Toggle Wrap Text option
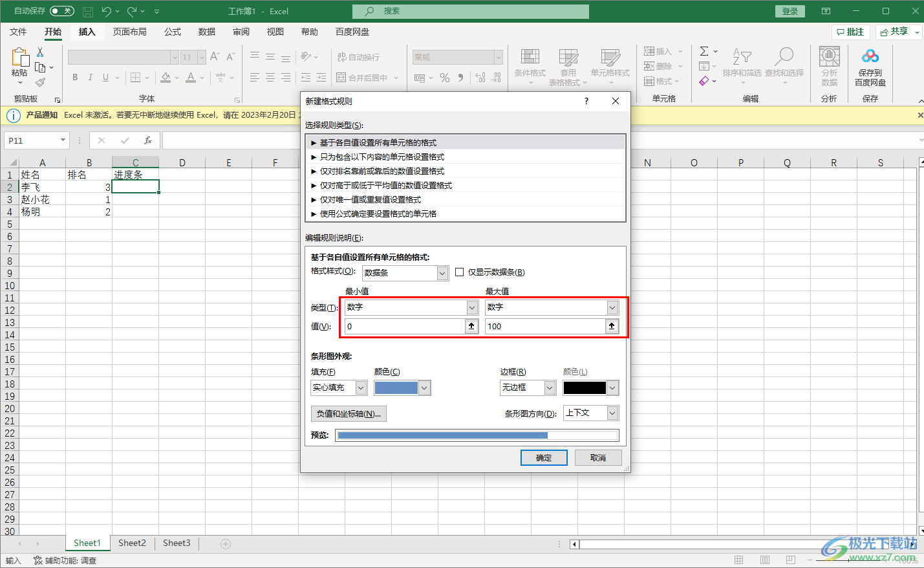The width and height of the screenshot is (924, 568). pos(359,57)
